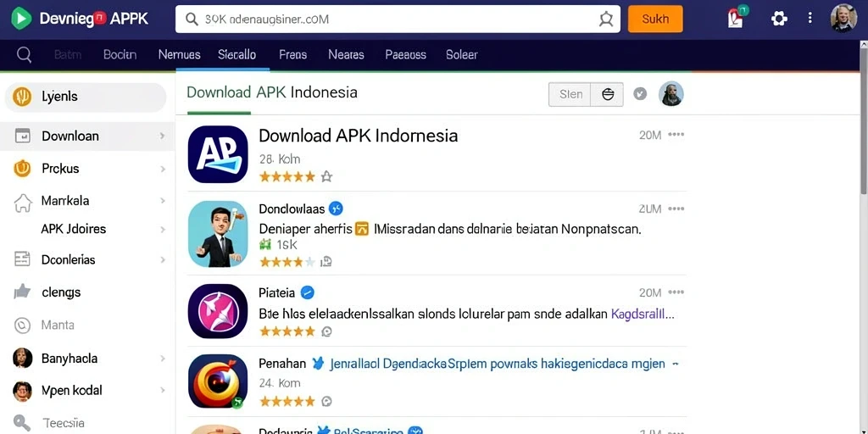Expand the Marrkala sidebar chevron

(x=162, y=200)
